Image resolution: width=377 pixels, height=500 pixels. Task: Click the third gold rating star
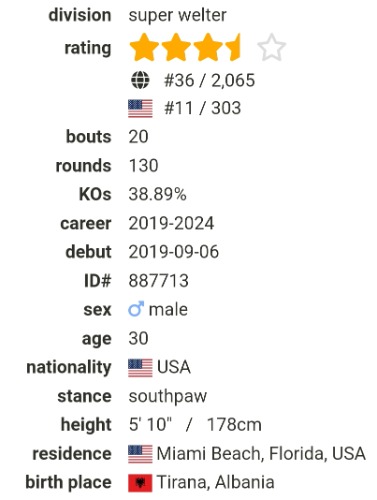pyautogui.click(x=208, y=47)
